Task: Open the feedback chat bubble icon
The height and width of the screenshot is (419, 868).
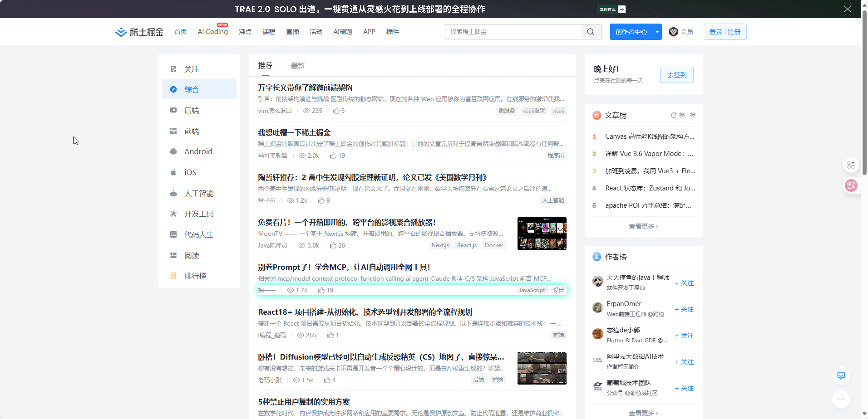Action: pos(841,375)
